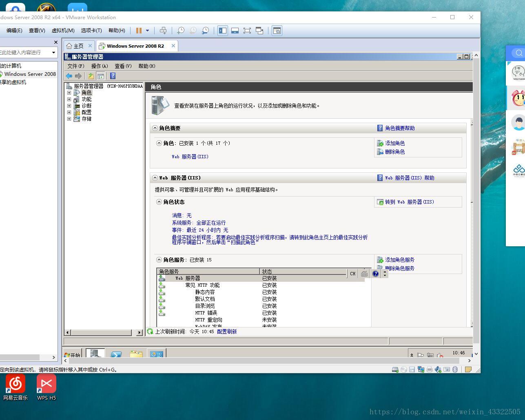525x420 pixels.
Task: Open PowerShell from guest taskbar
Action: click(116, 354)
